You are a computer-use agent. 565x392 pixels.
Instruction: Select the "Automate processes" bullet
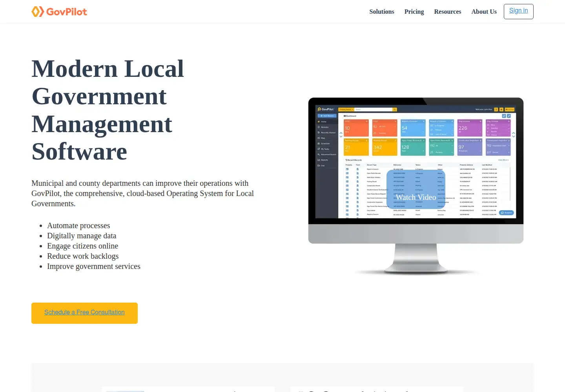point(78,225)
